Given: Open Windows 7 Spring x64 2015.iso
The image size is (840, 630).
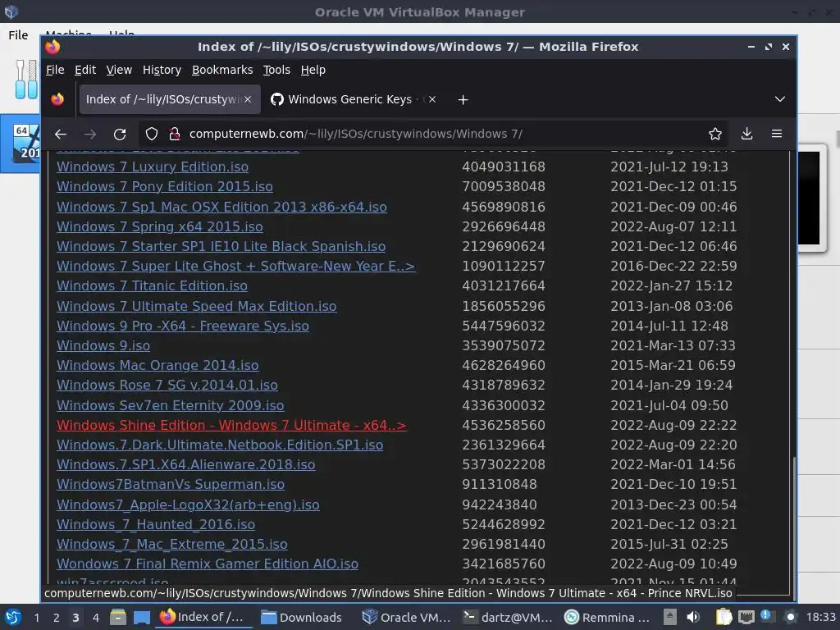Looking at the screenshot, I should [160, 226].
